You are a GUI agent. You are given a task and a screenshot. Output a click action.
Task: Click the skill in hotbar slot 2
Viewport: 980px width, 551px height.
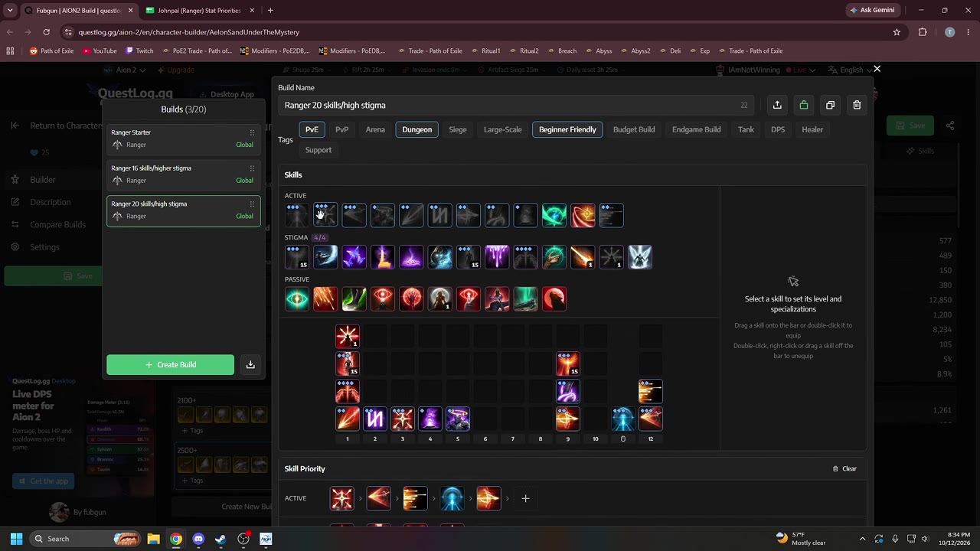375,419
